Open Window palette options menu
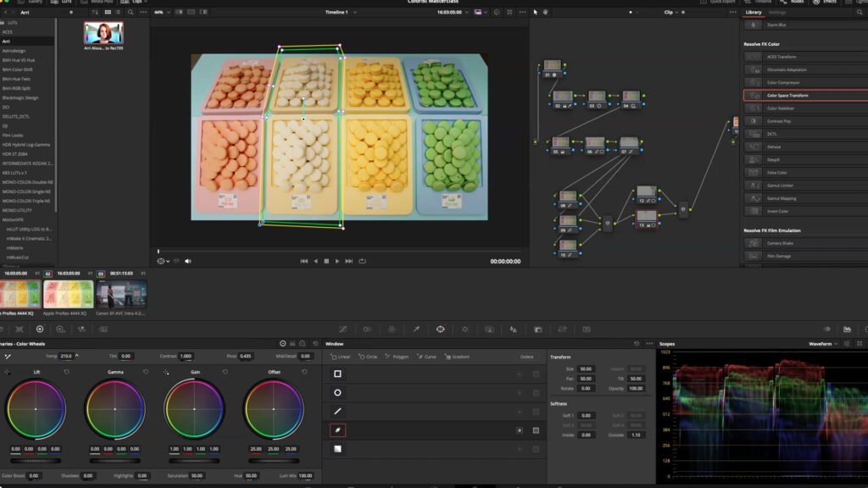Image resolution: width=868 pixels, height=488 pixels. pos(649,344)
